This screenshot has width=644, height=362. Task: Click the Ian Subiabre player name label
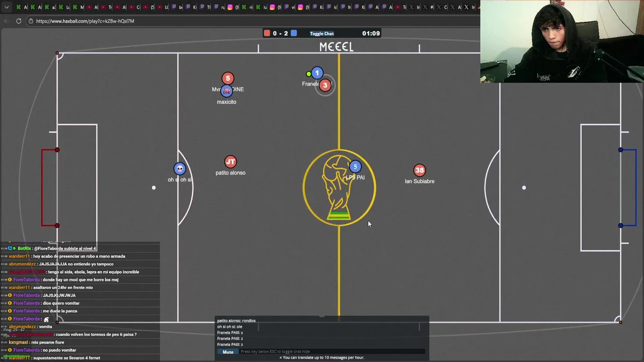click(420, 182)
